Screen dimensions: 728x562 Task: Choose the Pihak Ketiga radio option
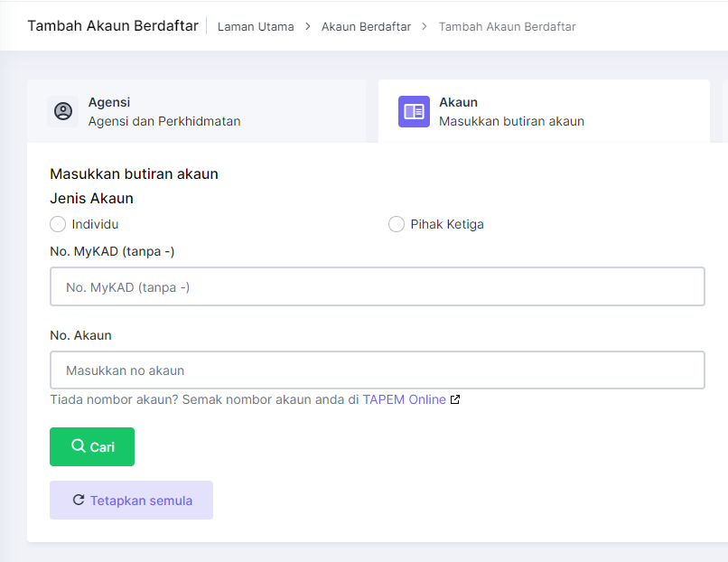pyautogui.click(x=396, y=224)
